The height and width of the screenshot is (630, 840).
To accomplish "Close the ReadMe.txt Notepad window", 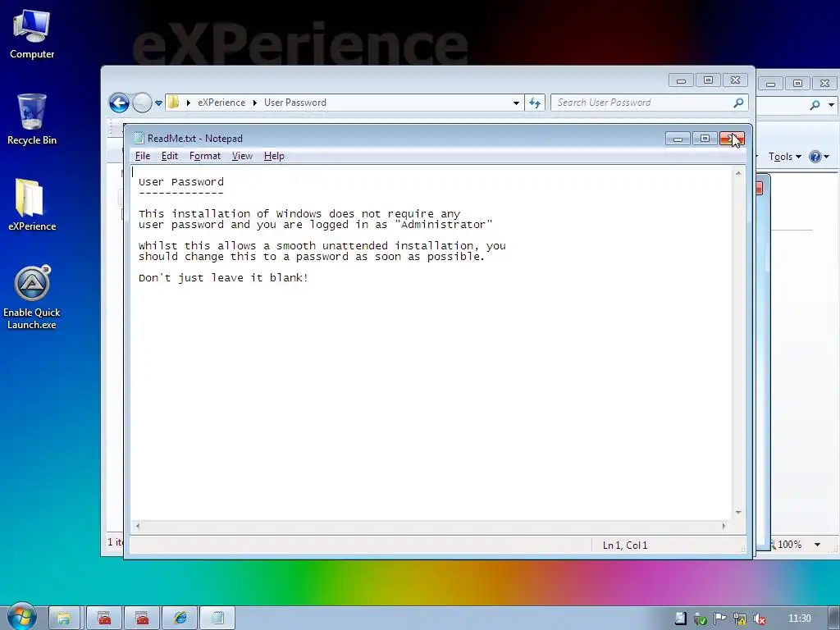I will click(732, 139).
